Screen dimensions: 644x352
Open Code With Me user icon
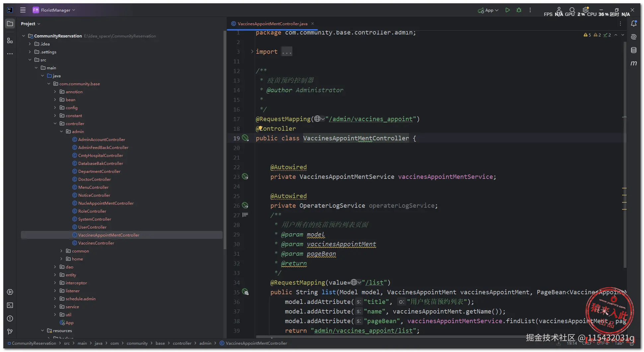click(x=559, y=10)
